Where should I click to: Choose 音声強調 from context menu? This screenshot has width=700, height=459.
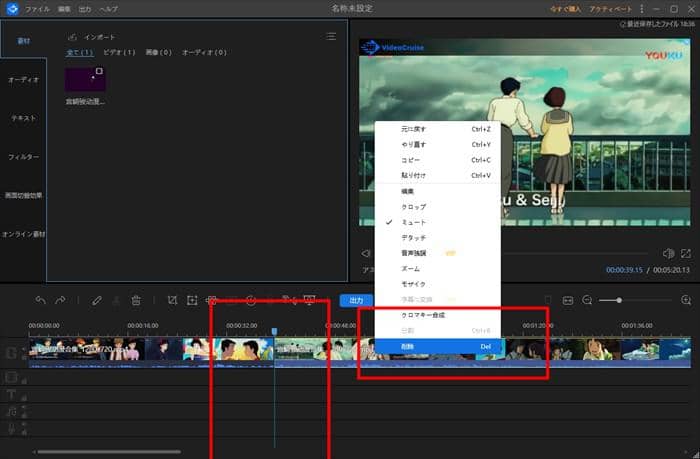[x=438, y=253]
